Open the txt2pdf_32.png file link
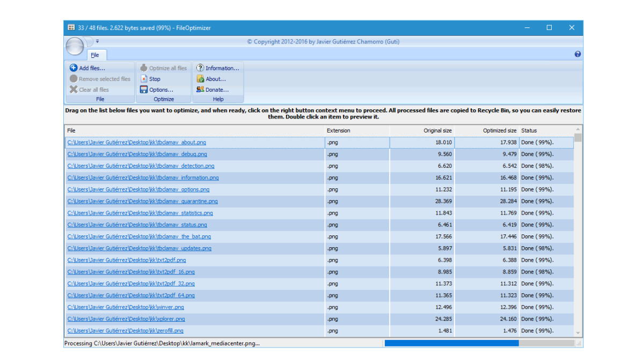The height and width of the screenshot is (362, 644). [x=131, y=284]
